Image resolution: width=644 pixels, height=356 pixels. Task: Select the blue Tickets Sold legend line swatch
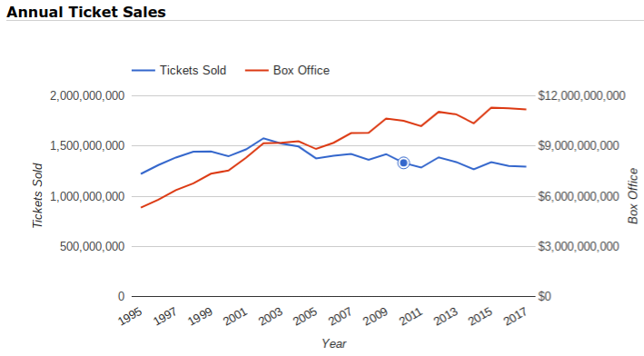point(144,71)
